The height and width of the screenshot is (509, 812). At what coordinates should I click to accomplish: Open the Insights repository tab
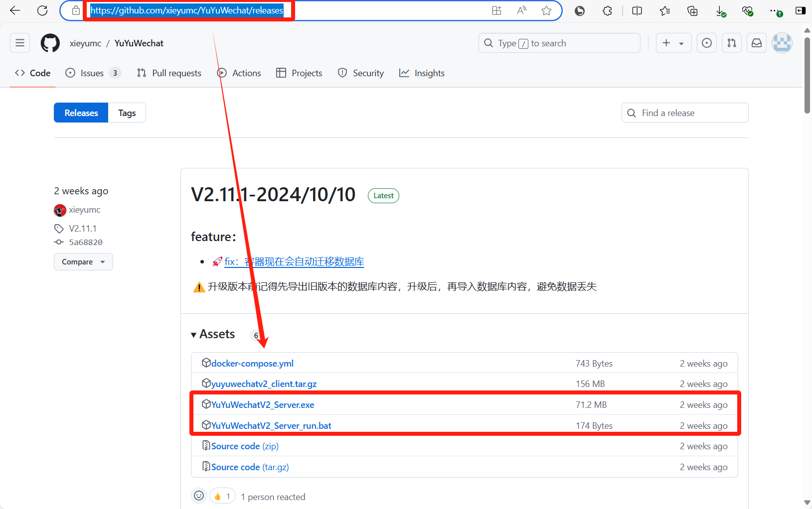point(422,73)
